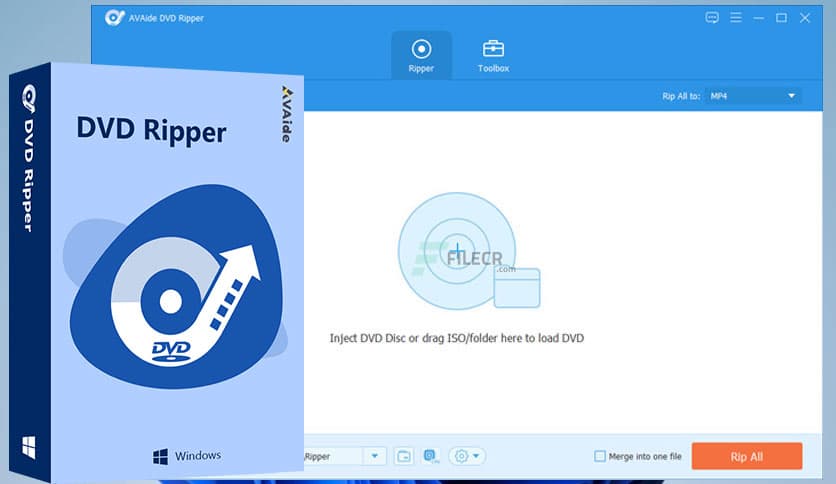836x484 pixels.
Task: Click the output path field ending in Ripper
Action: [334, 456]
